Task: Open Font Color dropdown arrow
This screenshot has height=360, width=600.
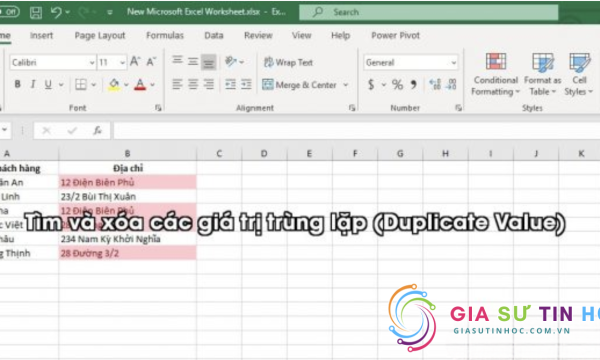Action: [152, 85]
